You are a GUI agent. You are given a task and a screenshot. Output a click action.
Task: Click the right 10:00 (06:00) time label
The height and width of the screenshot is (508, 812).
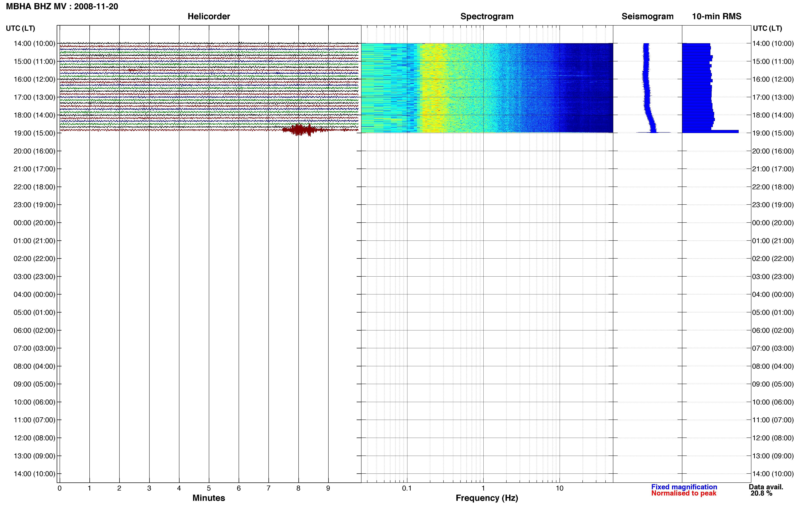tap(773, 402)
